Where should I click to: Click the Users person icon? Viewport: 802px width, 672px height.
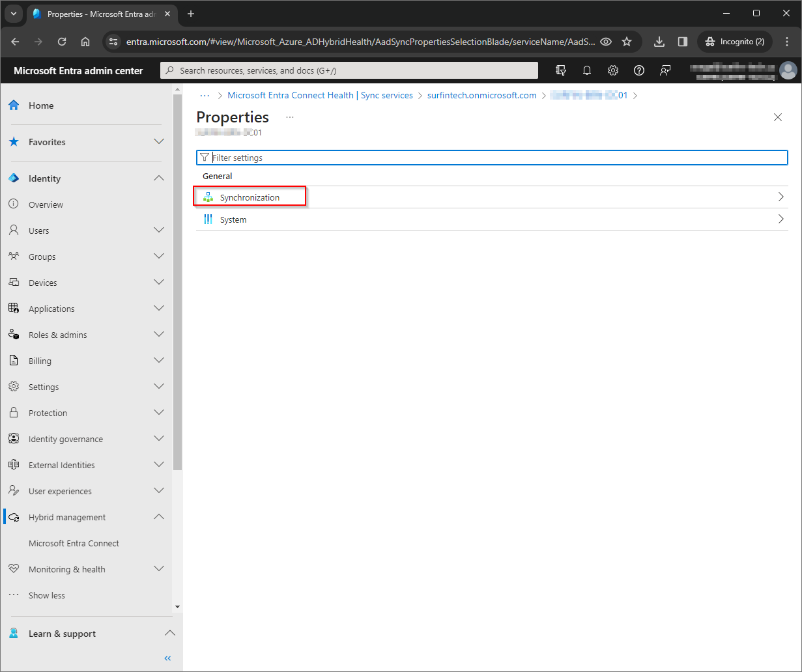pyautogui.click(x=14, y=231)
